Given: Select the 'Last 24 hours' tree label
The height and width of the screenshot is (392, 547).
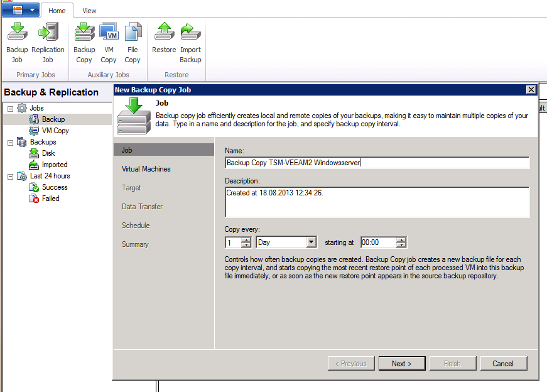Looking at the screenshot, I should [x=50, y=176].
